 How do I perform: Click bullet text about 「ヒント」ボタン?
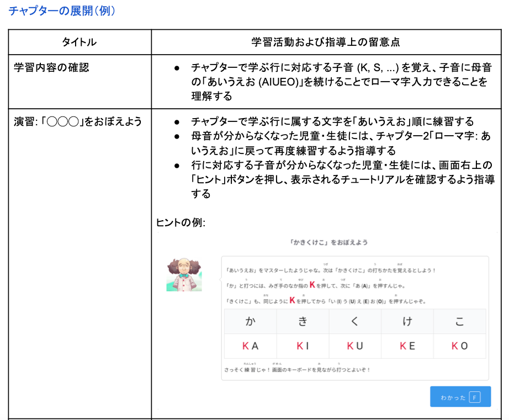click(x=343, y=179)
